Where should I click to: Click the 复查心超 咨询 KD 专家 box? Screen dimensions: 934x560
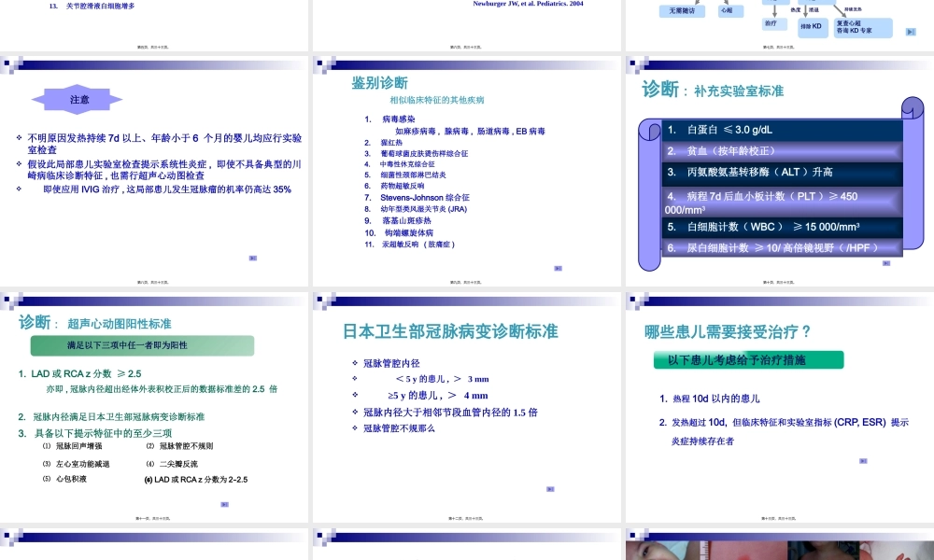tap(862, 27)
